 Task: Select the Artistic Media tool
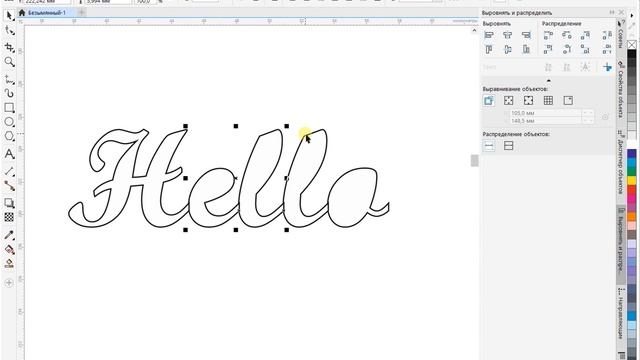pos(9,93)
